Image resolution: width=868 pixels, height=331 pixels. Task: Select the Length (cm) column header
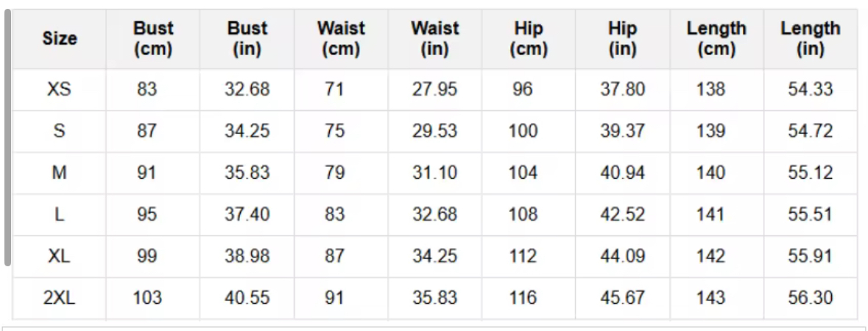[716, 39]
